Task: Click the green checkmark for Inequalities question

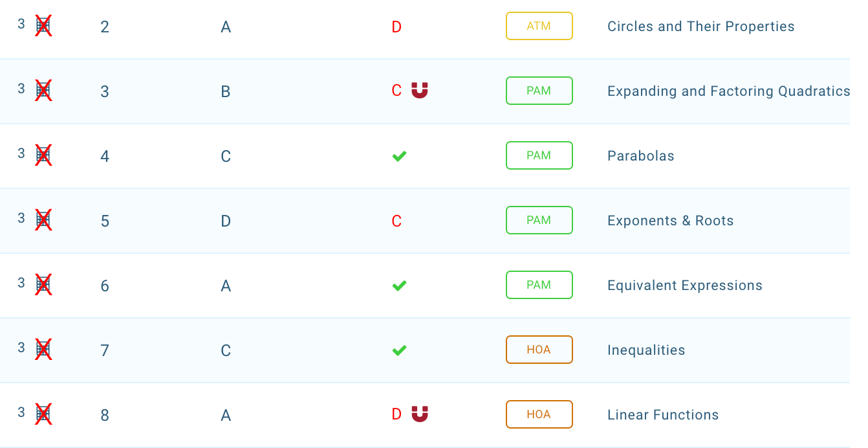Action: 399,350
